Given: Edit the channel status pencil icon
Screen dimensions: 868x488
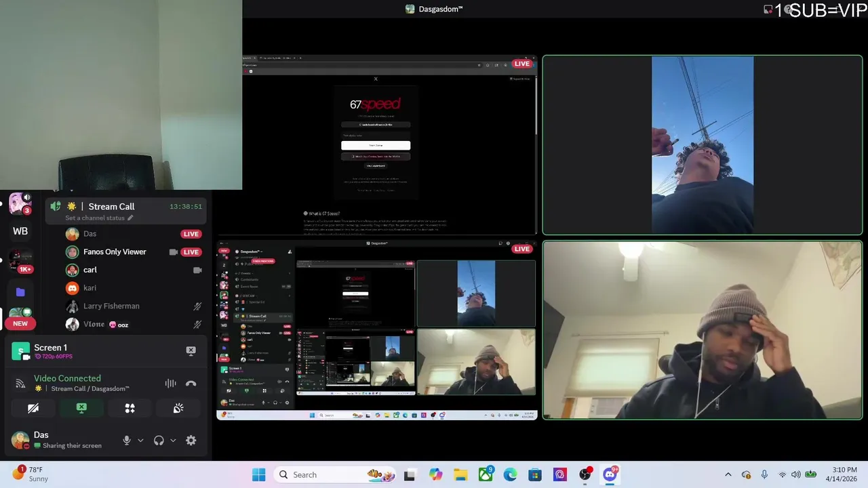Looking at the screenshot, I should tap(130, 218).
